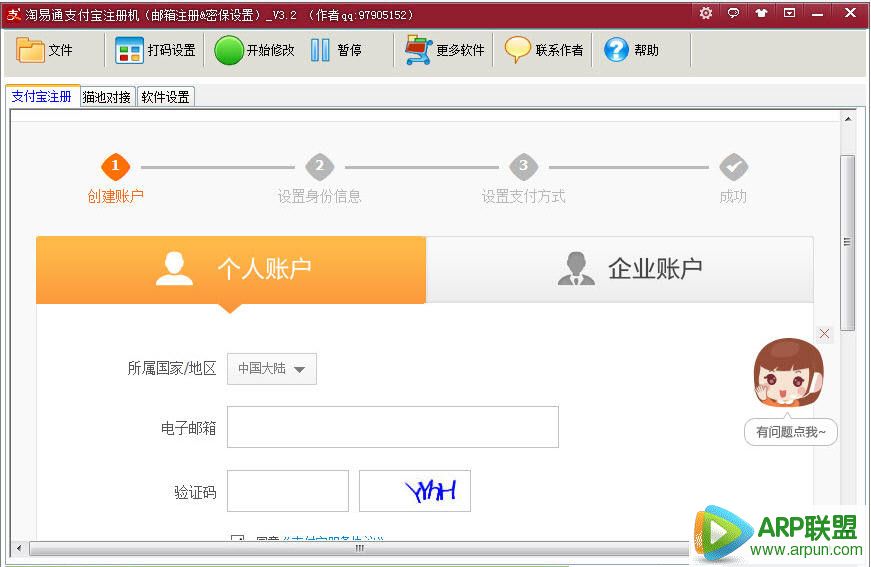Click the chat bubble icon in title bar
This screenshot has height=567, width=871.
pos(733,13)
